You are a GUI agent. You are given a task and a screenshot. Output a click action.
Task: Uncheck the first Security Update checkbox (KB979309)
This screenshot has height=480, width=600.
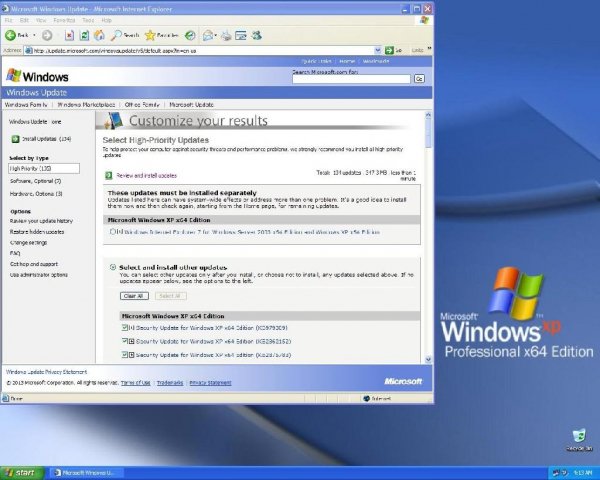(x=124, y=327)
